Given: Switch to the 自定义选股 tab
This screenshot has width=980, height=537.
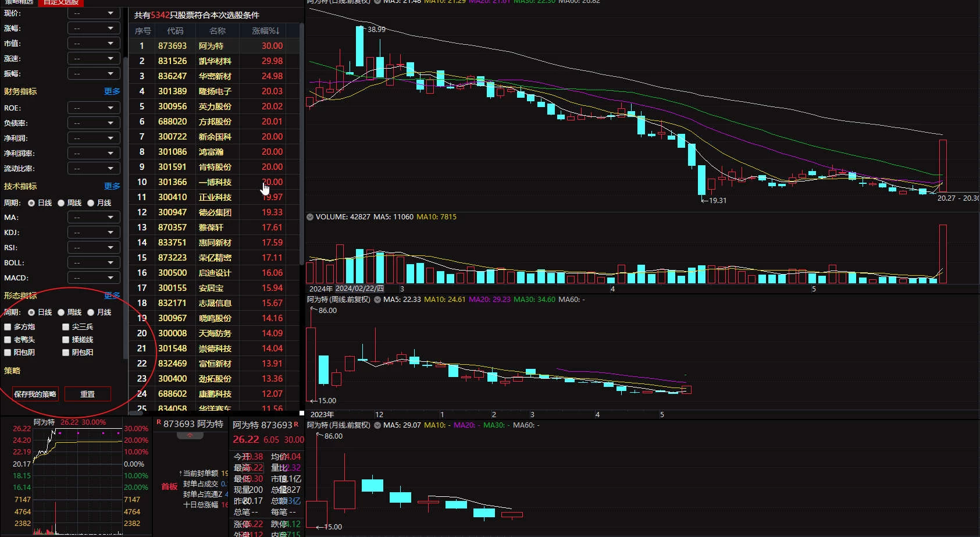Looking at the screenshot, I should coord(61,2).
